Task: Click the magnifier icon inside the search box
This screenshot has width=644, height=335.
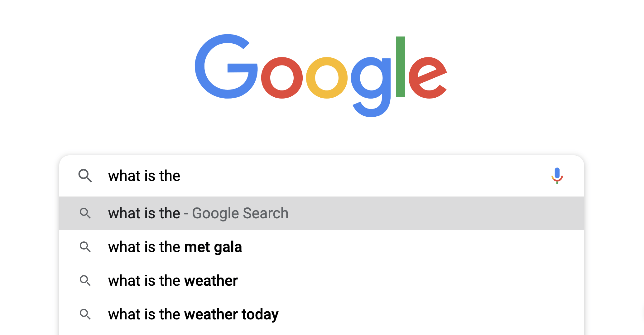Action: (x=85, y=176)
